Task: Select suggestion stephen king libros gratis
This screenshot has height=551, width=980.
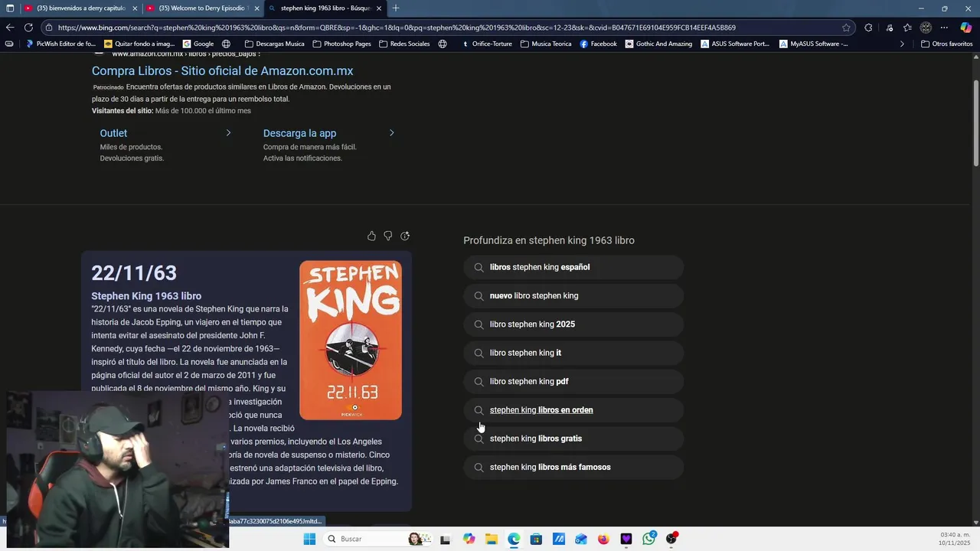Action: pyautogui.click(x=573, y=439)
